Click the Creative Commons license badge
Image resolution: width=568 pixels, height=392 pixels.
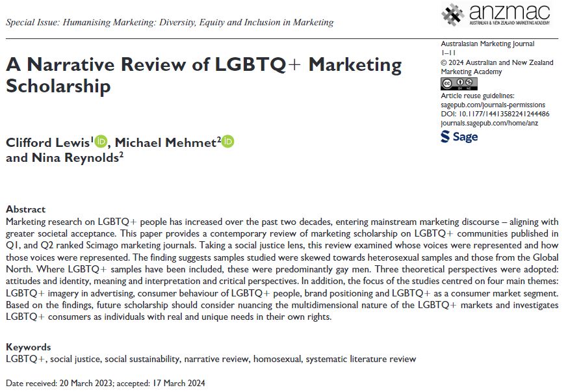pos(459,84)
